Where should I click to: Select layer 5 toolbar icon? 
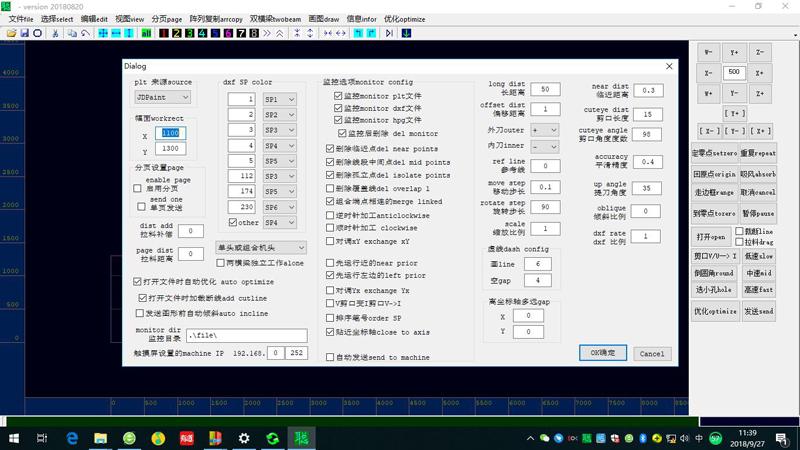215,33
